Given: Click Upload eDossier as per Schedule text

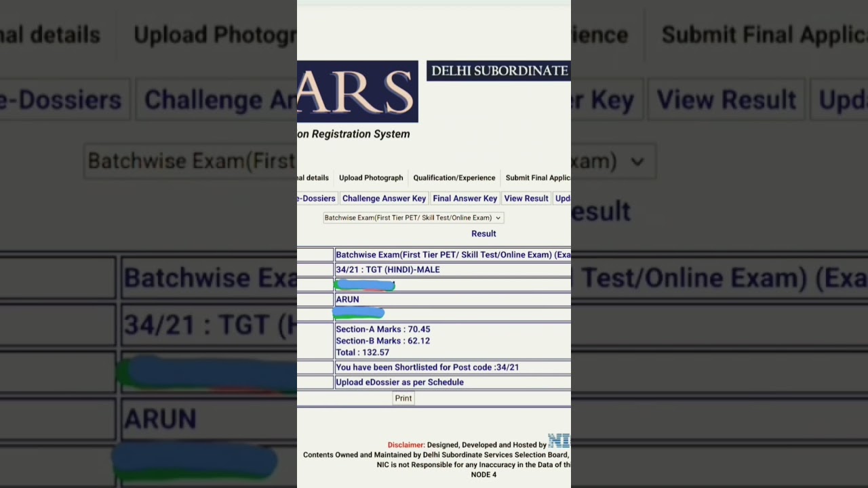Looking at the screenshot, I should click(x=400, y=382).
